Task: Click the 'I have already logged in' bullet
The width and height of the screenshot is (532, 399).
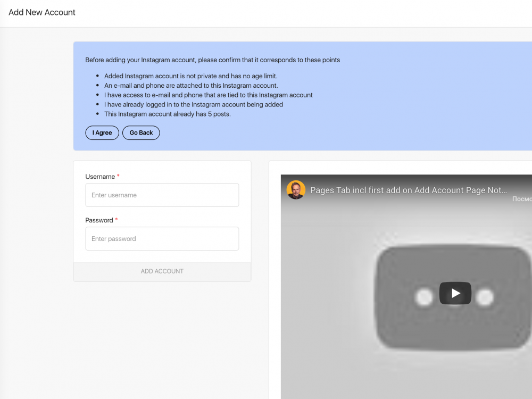Action: (193, 105)
